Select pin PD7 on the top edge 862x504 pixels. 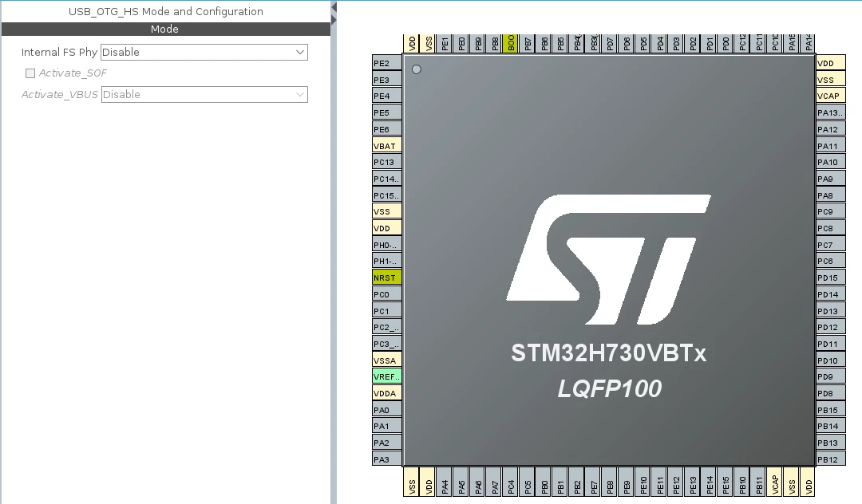[611, 43]
